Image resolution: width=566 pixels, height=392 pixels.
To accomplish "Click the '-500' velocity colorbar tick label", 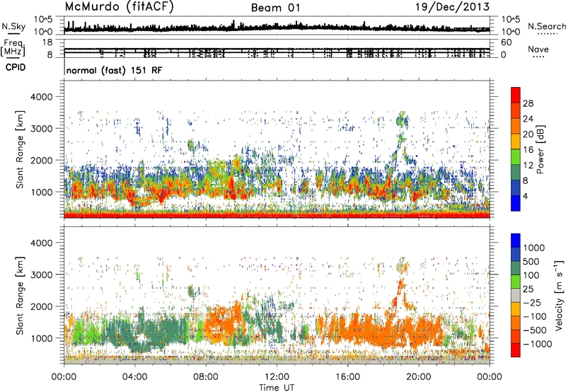I will [x=534, y=330].
